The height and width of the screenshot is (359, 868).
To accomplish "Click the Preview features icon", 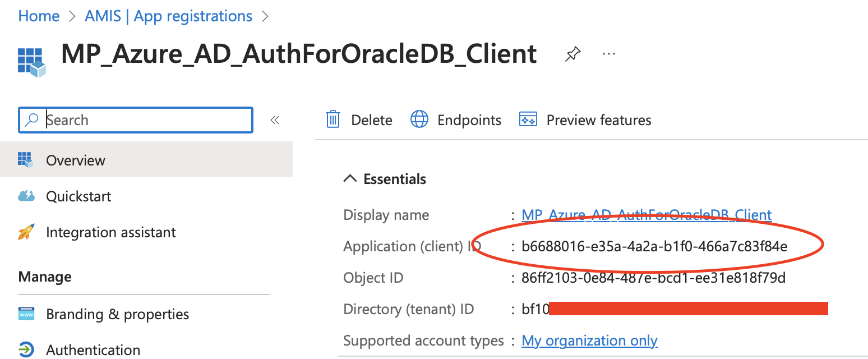I will (x=528, y=119).
